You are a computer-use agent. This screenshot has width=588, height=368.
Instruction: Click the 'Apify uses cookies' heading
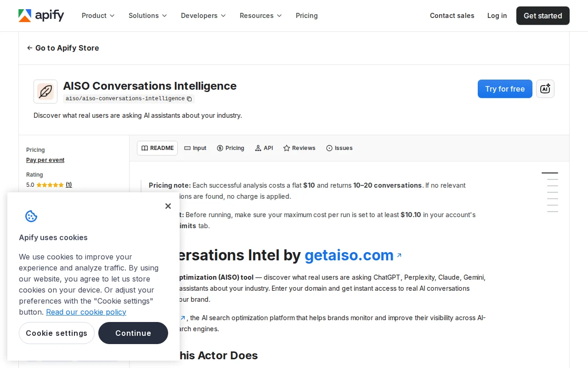pos(53,237)
